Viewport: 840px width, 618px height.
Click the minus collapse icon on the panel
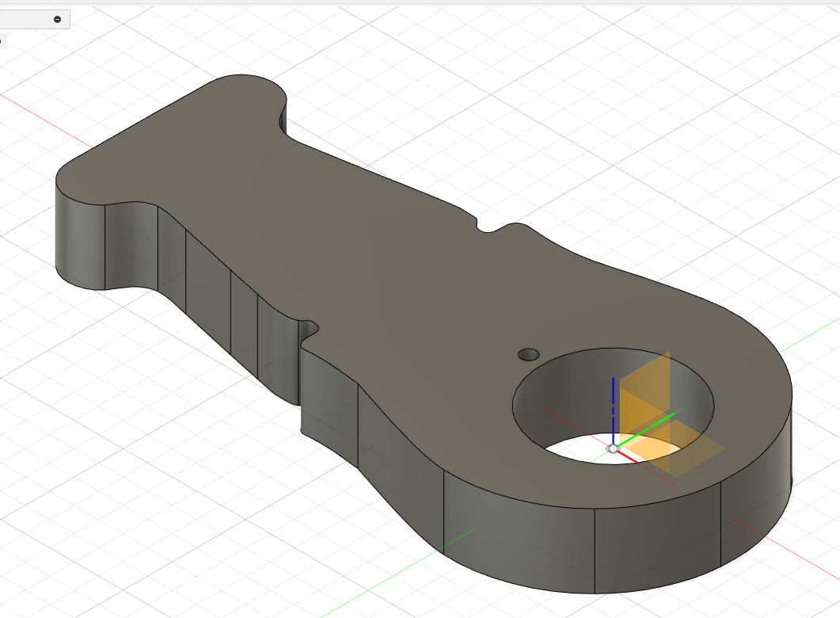click(57, 20)
